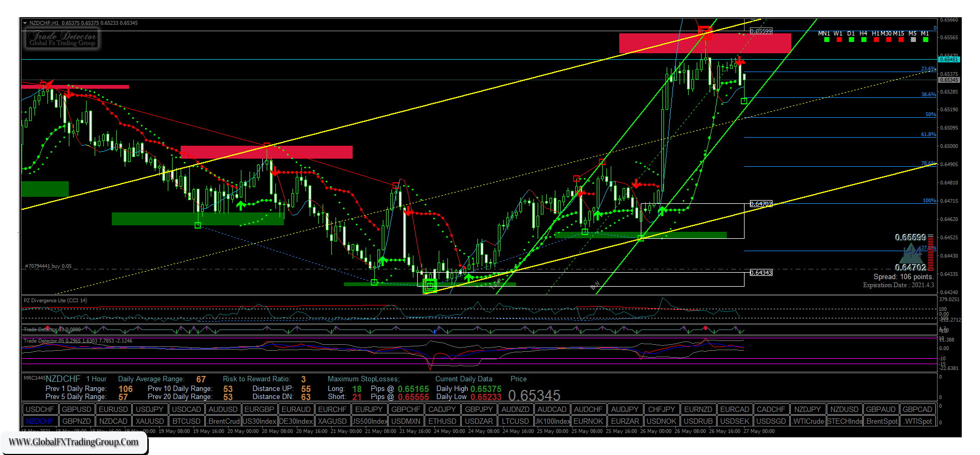Screen dimensions: 980x455
Task: Click the 0.65599 price label box
Action: [x=761, y=31]
